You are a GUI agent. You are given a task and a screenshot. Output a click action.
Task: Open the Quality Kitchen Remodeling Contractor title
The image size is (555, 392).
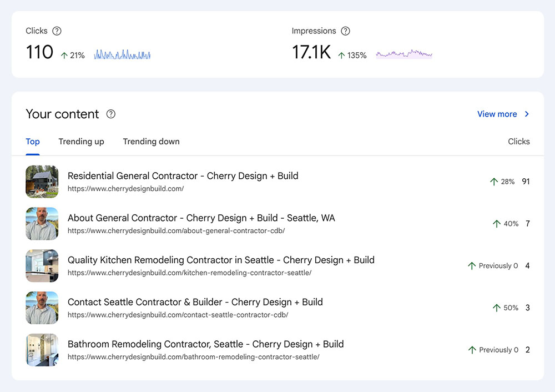pyautogui.click(x=221, y=260)
